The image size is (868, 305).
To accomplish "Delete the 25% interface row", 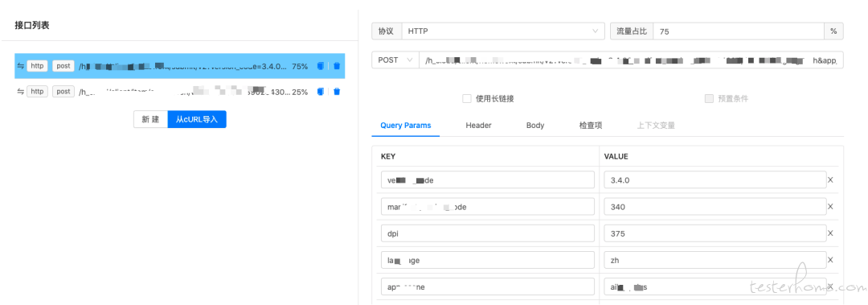I will 337,92.
